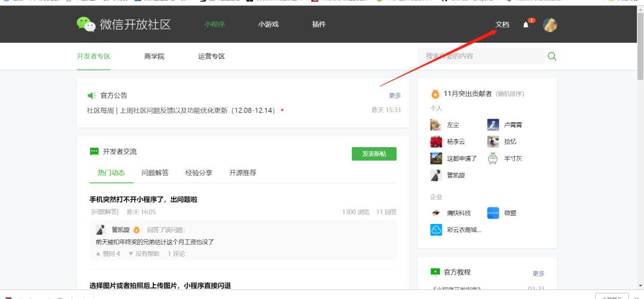Click the 管凯旋 name in answer
Screen dimensions: 644x299
[120, 230]
